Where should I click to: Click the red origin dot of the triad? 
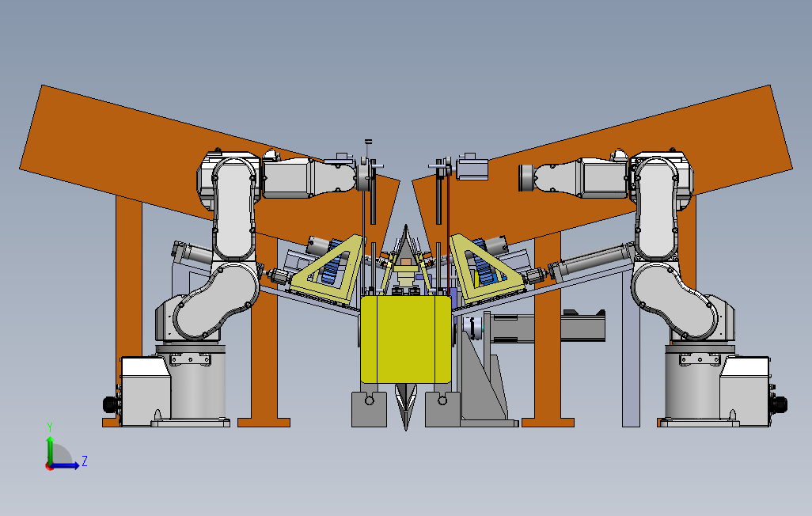tap(49, 467)
